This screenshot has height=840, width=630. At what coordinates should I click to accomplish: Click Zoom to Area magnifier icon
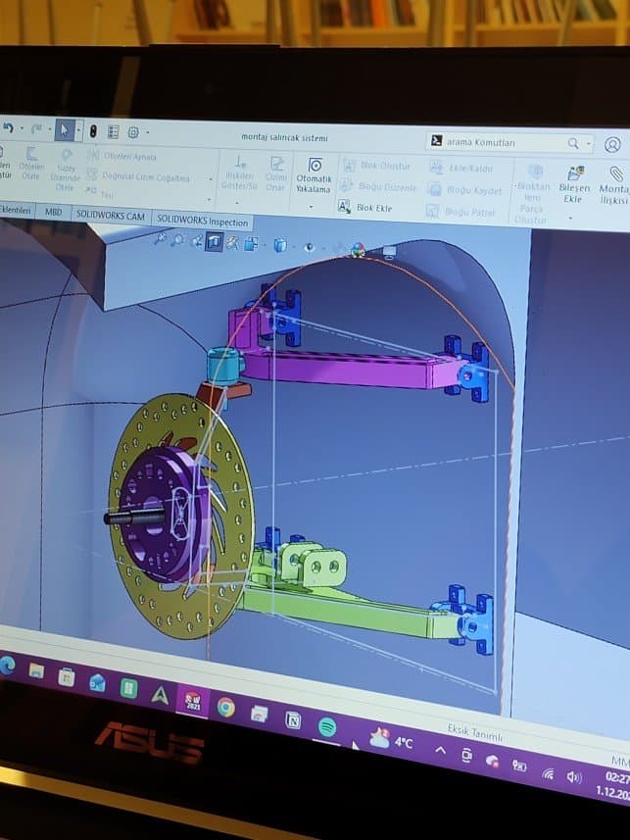point(176,241)
